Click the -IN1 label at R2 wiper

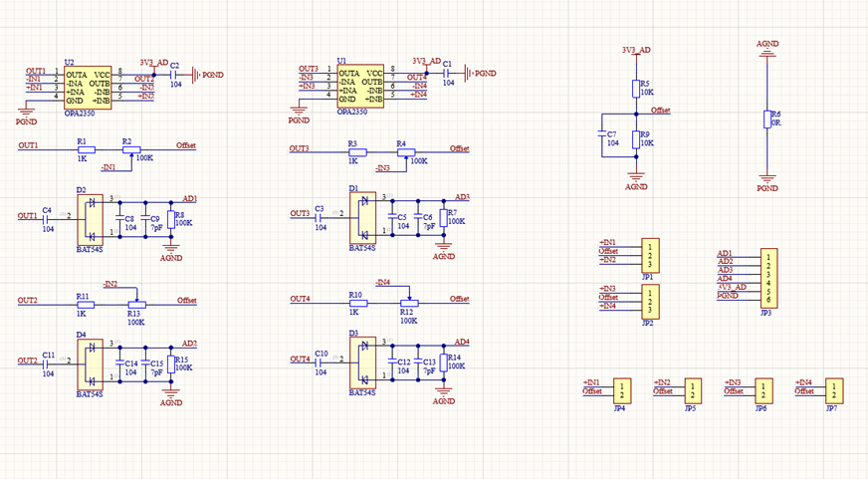108,166
